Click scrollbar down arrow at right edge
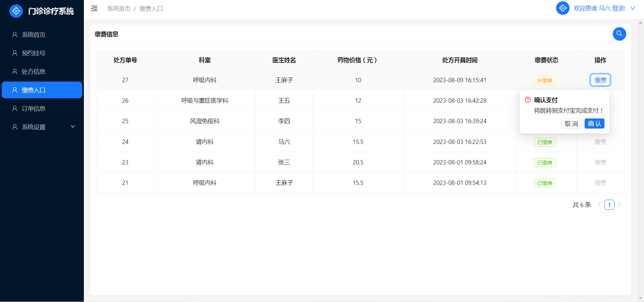The width and height of the screenshot is (644, 302). pos(640,298)
